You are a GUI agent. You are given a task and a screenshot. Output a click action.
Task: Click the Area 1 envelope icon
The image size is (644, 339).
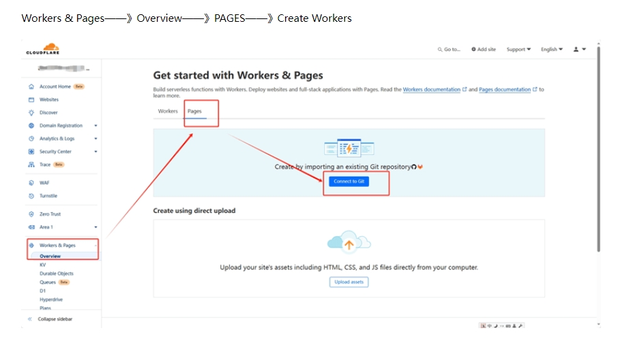point(31,227)
